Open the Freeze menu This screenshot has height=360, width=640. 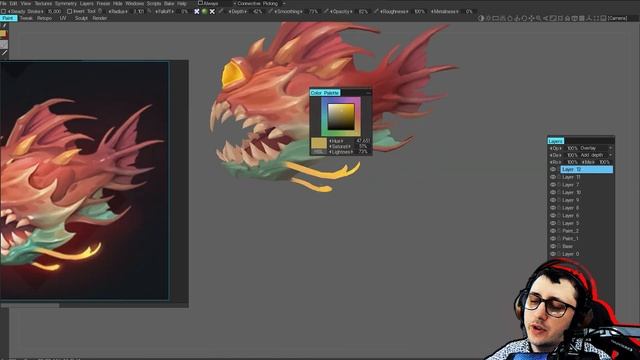(103, 3)
